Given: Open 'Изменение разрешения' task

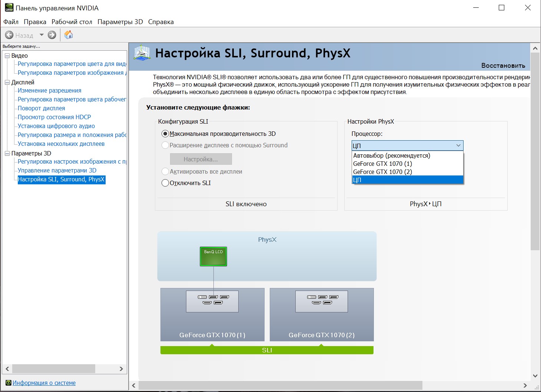Looking at the screenshot, I should [x=49, y=90].
